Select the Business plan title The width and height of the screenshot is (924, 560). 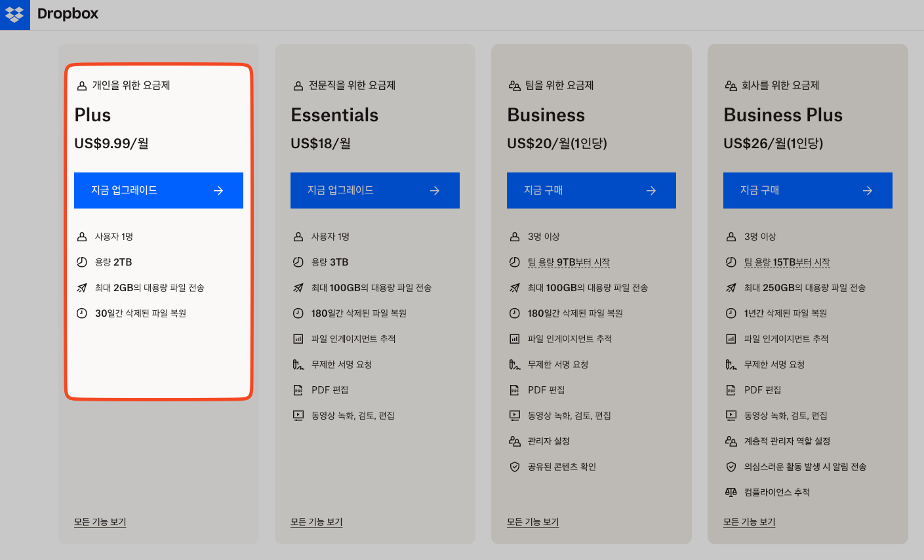[546, 115]
